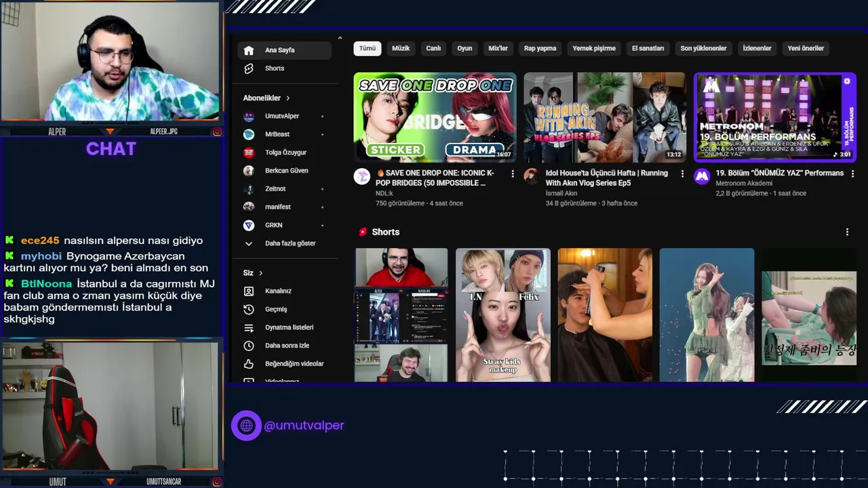The width and height of the screenshot is (868, 488).
Task: Open the NDL:k channel name link
Action: pyautogui.click(x=384, y=193)
